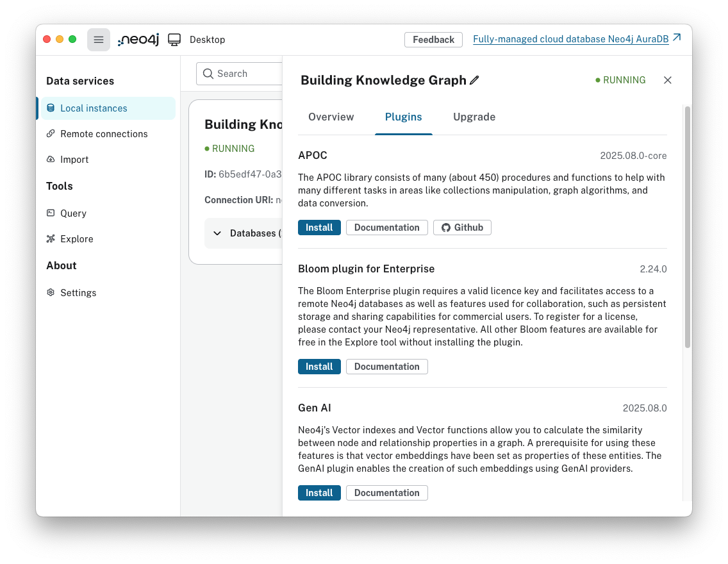Click the Settings gear icon
Viewport: 728px width, 564px height.
coord(51,292)
